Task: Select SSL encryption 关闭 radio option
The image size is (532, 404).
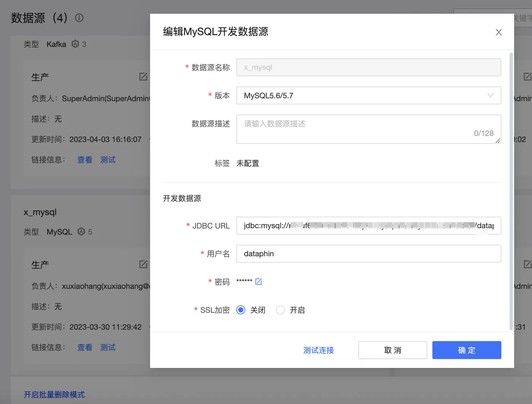Action: 241,310
